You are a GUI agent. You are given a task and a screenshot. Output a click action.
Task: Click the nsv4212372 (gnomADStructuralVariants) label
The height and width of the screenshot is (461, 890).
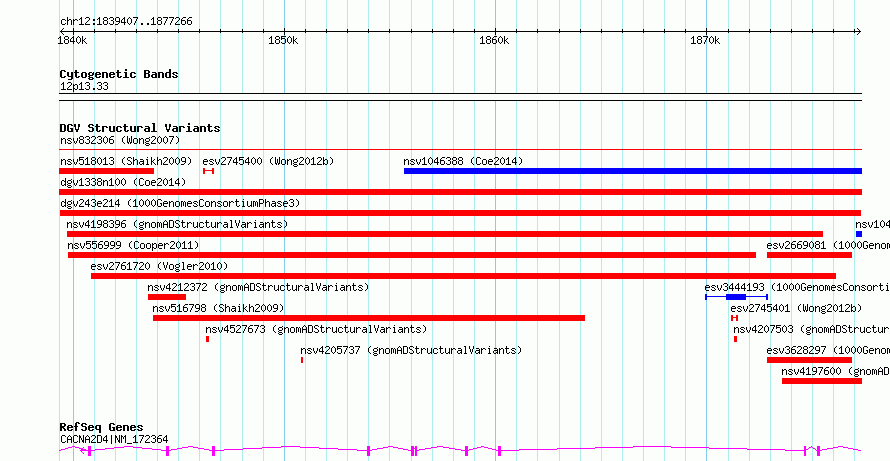[x=258, y=287]
